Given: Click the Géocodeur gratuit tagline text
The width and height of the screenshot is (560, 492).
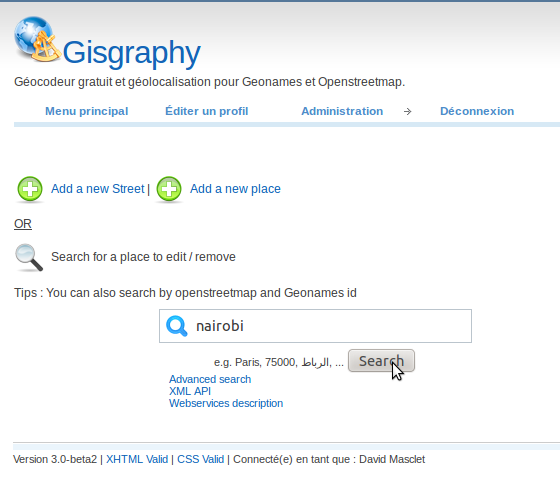Looking at the screenshot, I should [x=209, y=82].
